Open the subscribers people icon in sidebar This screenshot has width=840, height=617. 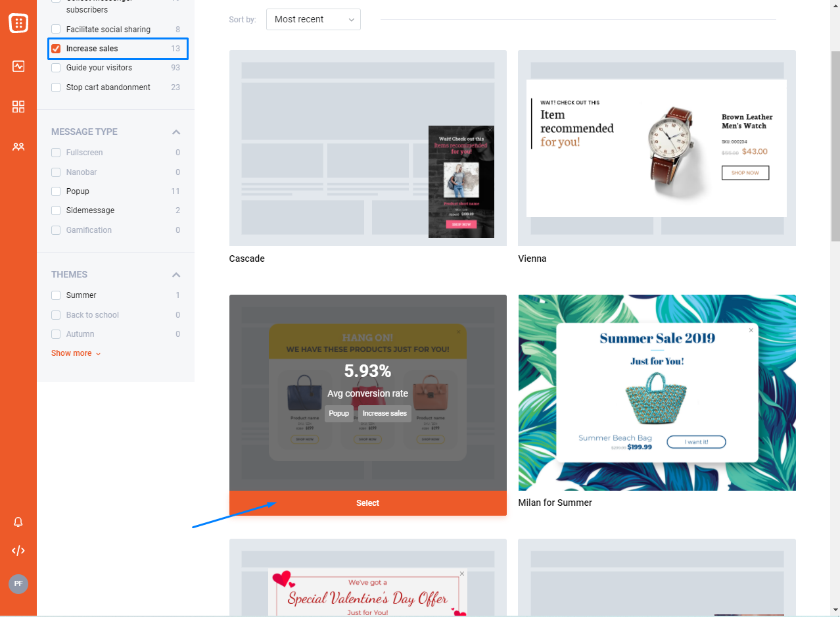(x=18, y=147)
